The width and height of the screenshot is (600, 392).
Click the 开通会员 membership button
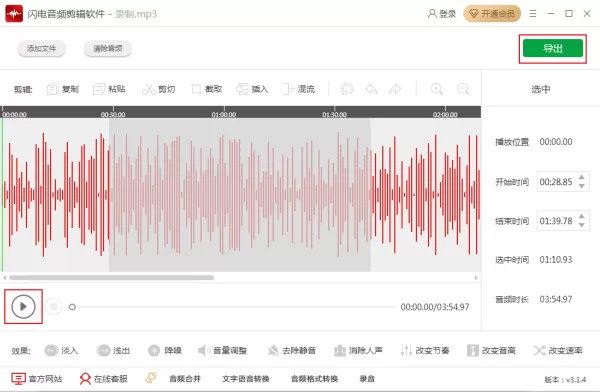click(x=492, y=14)
